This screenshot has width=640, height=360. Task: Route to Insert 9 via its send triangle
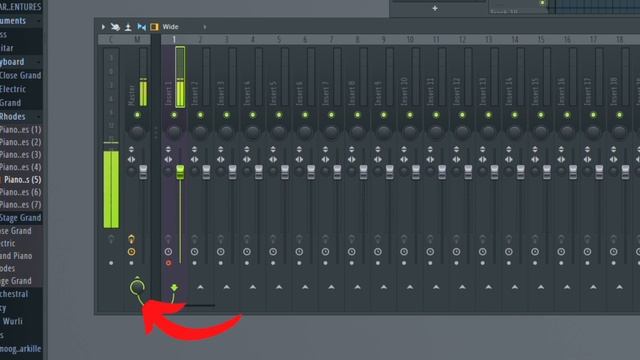point(384,287)
